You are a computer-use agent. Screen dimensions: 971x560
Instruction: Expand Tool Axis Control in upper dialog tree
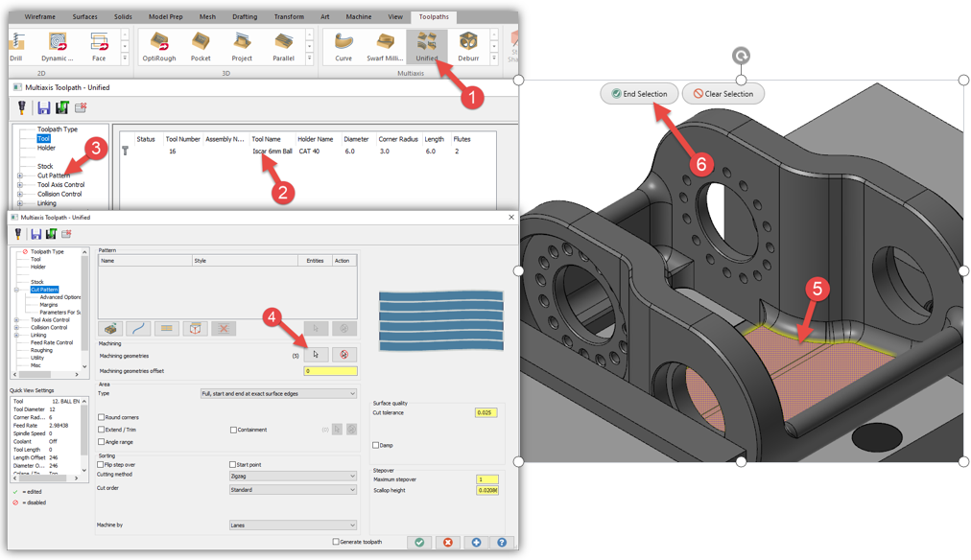[20, 184]
